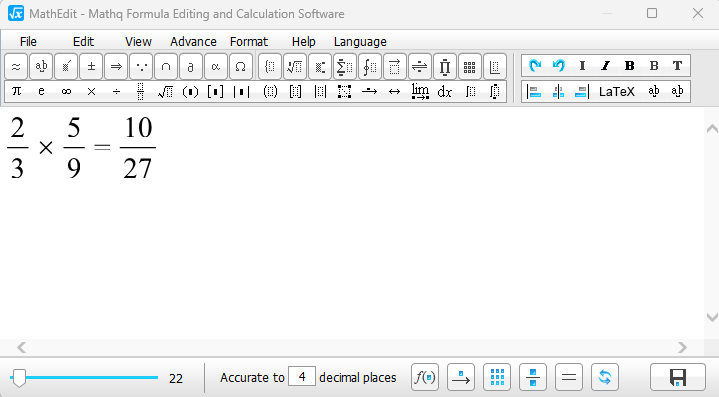719x397 pixels.
Task: Insert the pi symbol
Action: (x=17, y=91)
